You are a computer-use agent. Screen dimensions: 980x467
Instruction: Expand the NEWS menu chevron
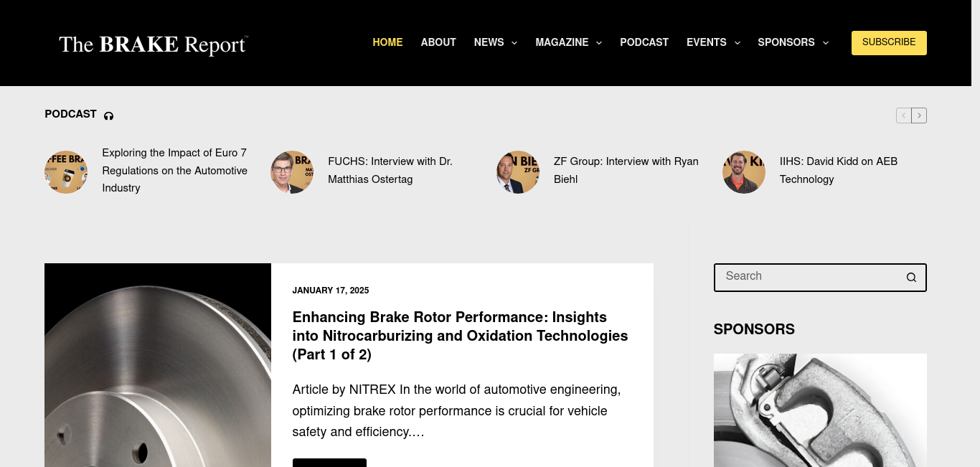pyautogui.click(x=514, y=43)
